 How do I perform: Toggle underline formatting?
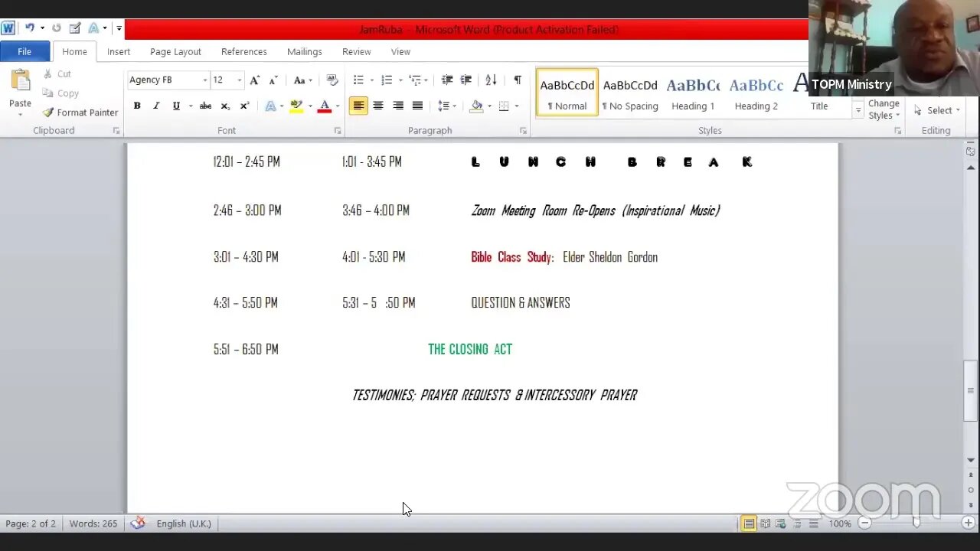(x=176, y=106)
